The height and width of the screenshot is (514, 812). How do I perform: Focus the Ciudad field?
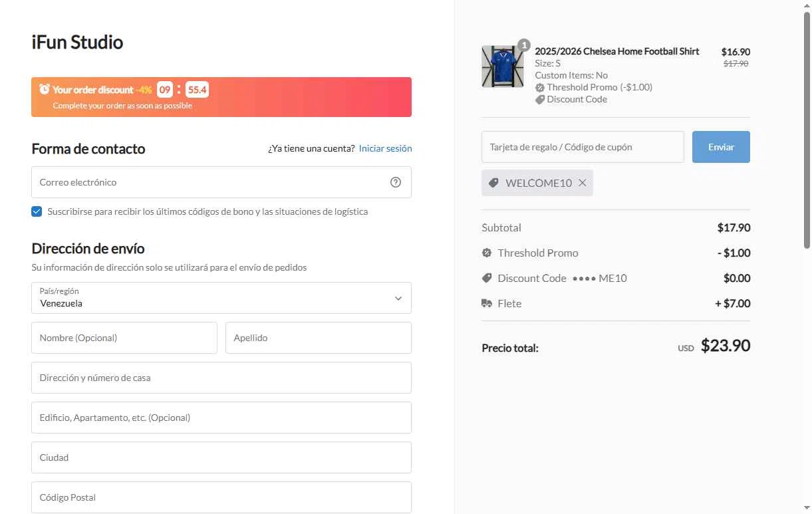point(221,457)
